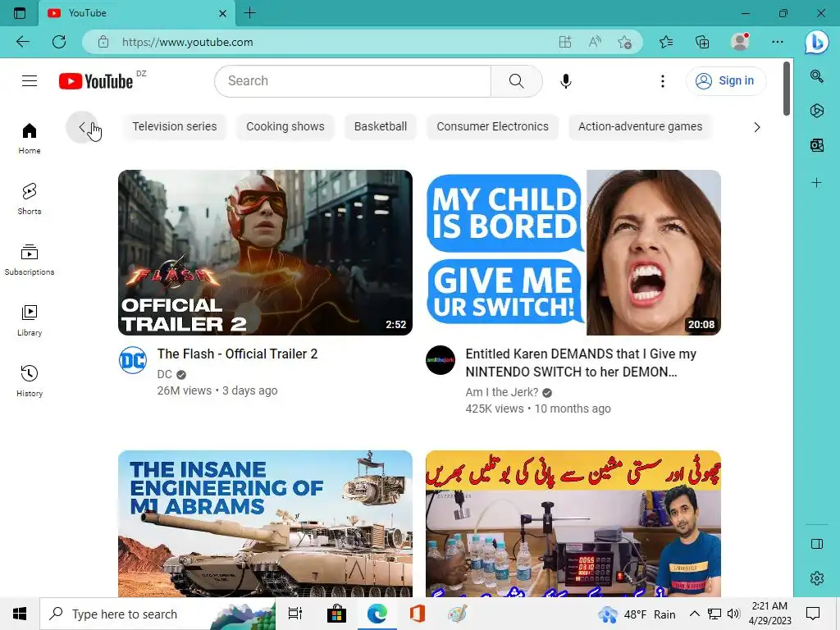This screenshot has width=840, height=630.
Task: Open the Favorites list
Action: click(666, 42)
